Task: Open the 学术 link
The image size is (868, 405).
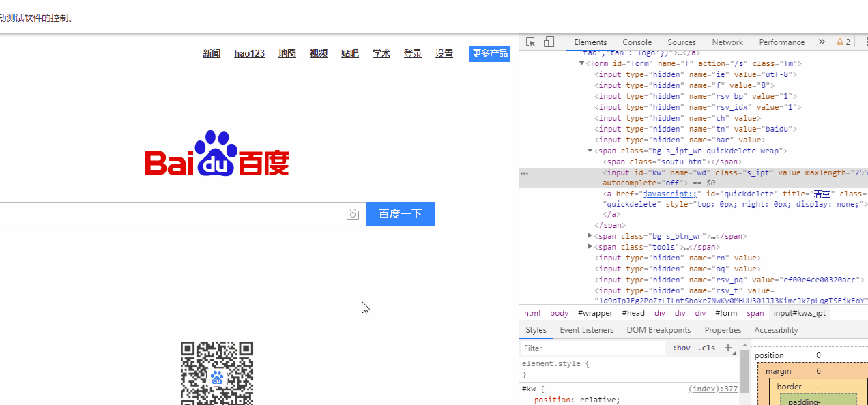Action: coord(381,53)
